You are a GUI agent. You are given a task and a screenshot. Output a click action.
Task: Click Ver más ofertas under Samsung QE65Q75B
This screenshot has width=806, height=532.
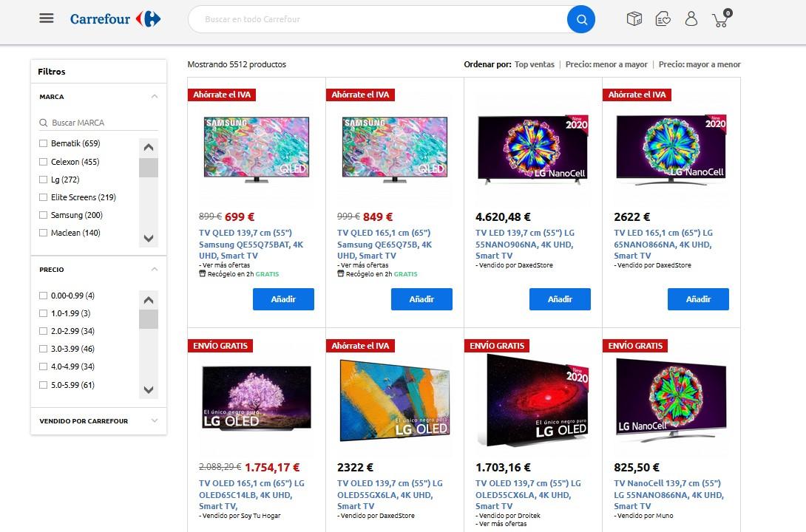point(363,265)
